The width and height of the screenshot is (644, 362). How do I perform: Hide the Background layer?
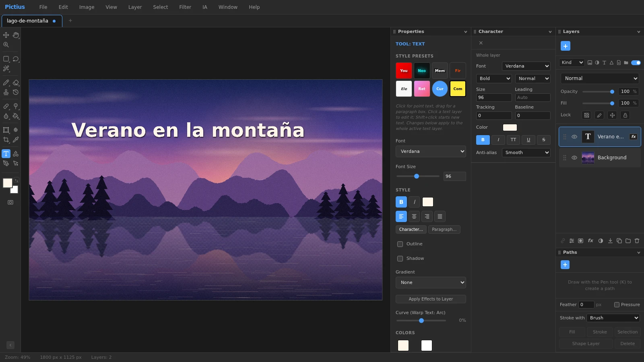pos(574,158)
